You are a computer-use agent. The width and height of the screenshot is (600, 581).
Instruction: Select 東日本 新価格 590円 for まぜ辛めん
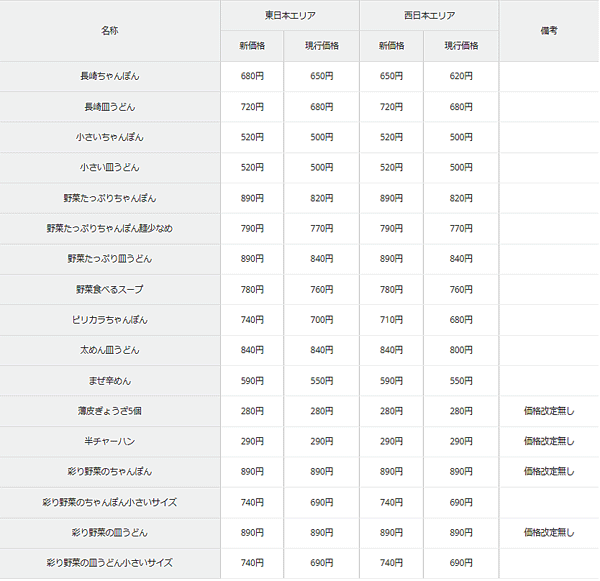tap(252, 381)
